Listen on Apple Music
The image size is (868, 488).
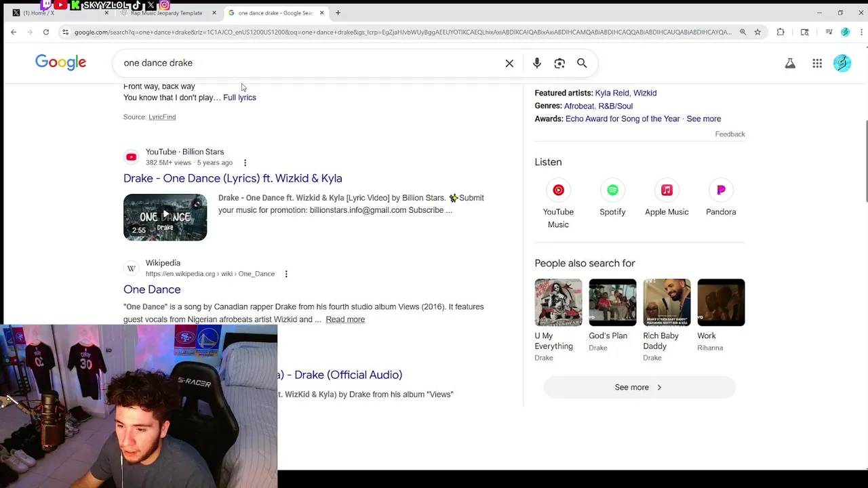click(x=667, y=198)
